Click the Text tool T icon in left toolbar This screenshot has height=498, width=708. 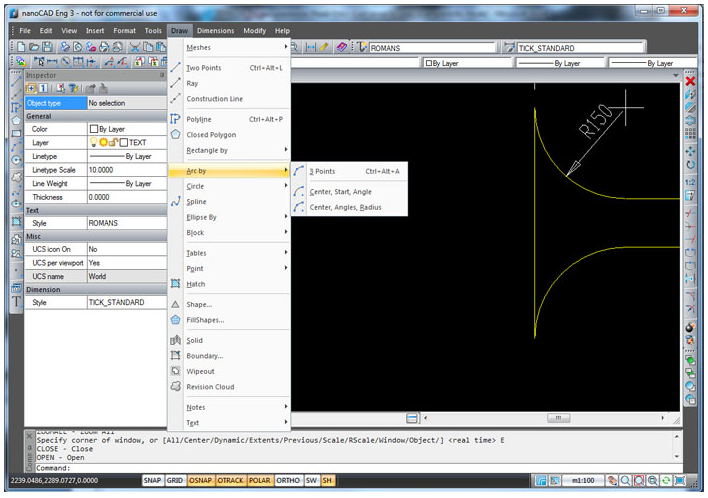[16, 302]
